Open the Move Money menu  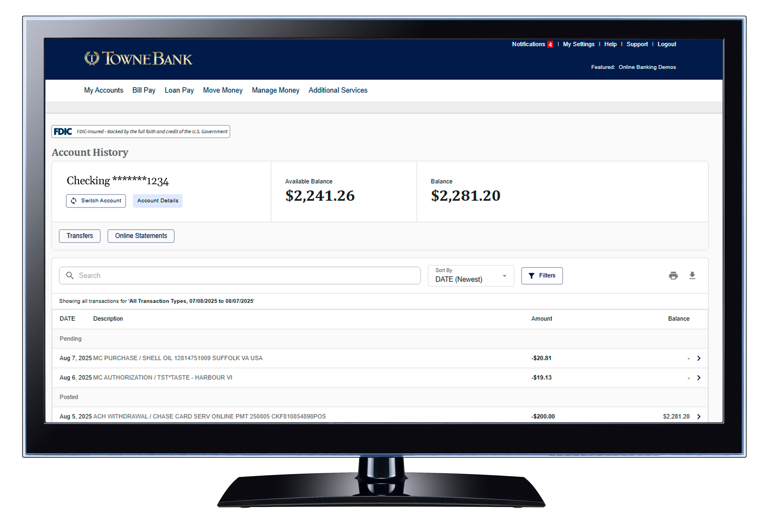(223, 90)
